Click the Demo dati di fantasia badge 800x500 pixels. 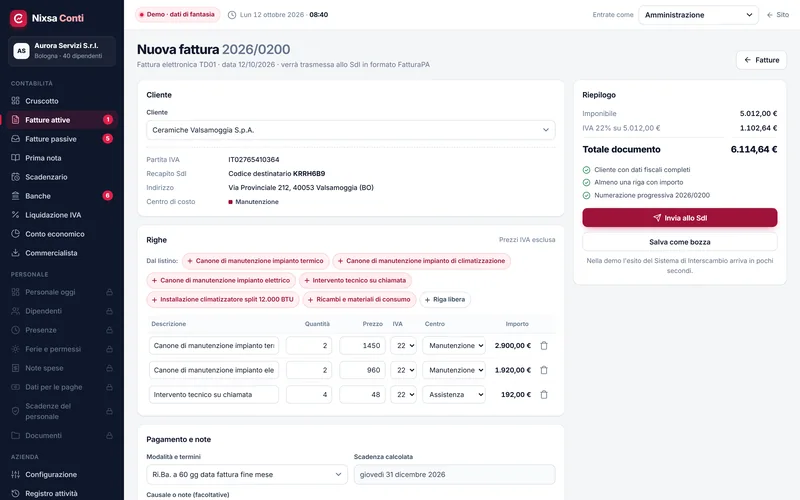coord(178,15)
